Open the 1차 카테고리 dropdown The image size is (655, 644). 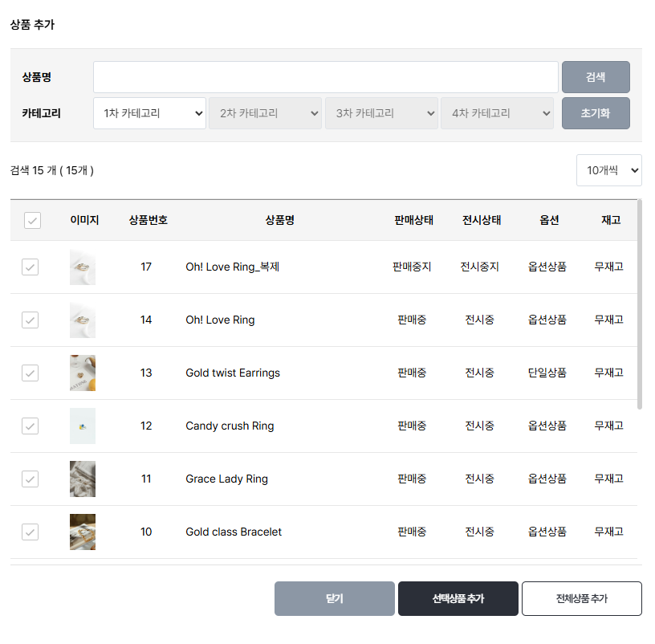click(149, 113)
